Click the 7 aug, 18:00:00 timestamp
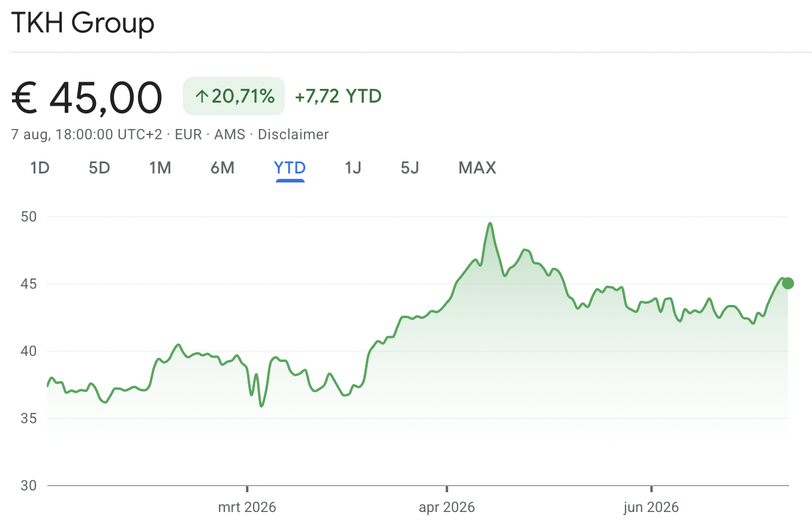The image size is (812, 527). (86, 134)
